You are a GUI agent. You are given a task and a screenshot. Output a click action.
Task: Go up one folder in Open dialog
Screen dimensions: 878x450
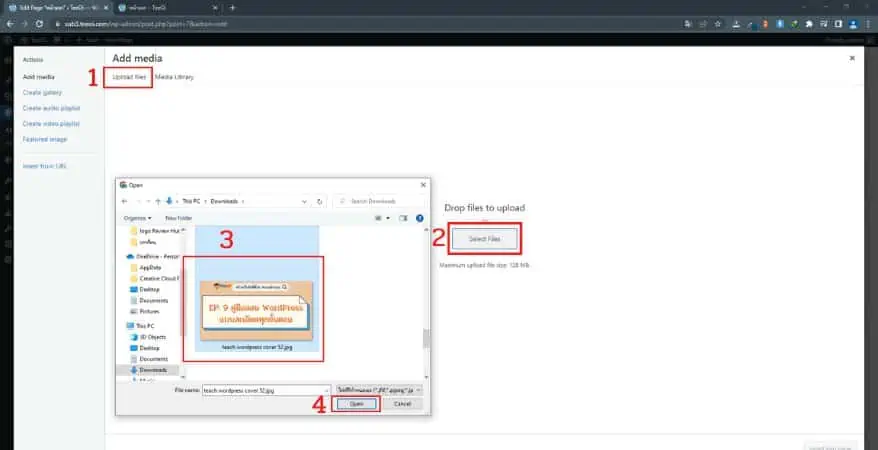tap(158, 201)
